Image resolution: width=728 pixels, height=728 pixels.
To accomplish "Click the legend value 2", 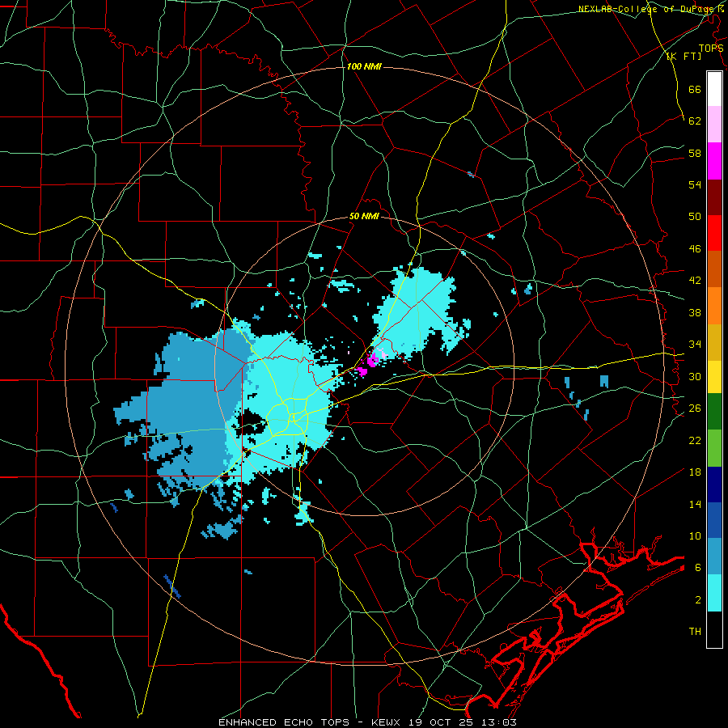I will [698, 600].
